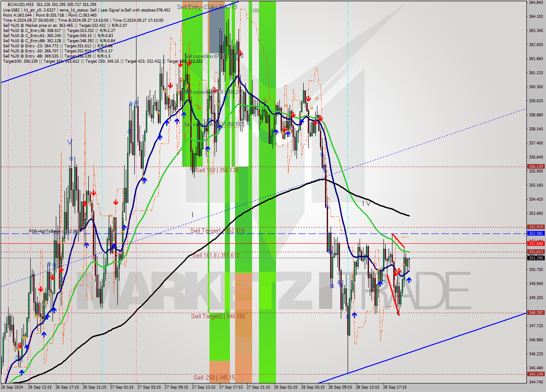This screenshot has height=392, width=546.
Task: Click the '27 Sep 21:15' time label
Action: [x=259, y=387]
